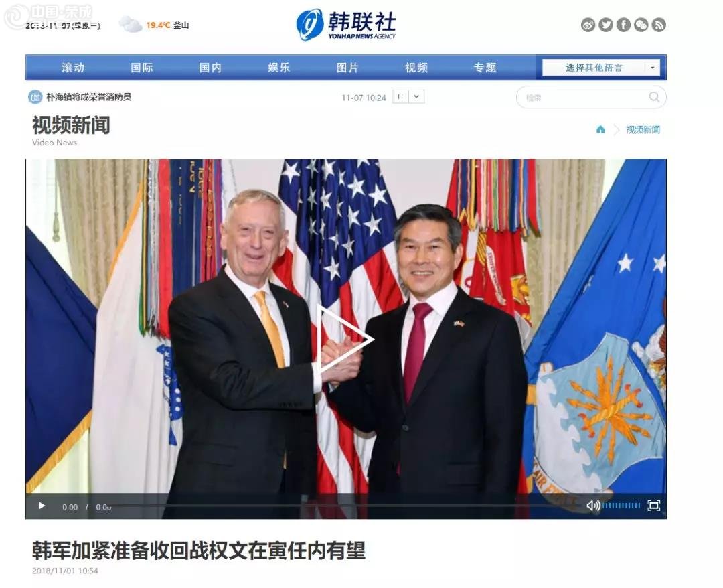Click the 视频新闻 breadcrumb link
The image size is (723, 588).
[643, 130]
